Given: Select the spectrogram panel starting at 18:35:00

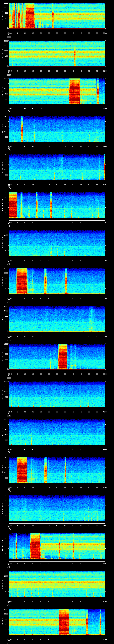Looking at the screenshot, I should pyautogui.click(x=57, y=243).
